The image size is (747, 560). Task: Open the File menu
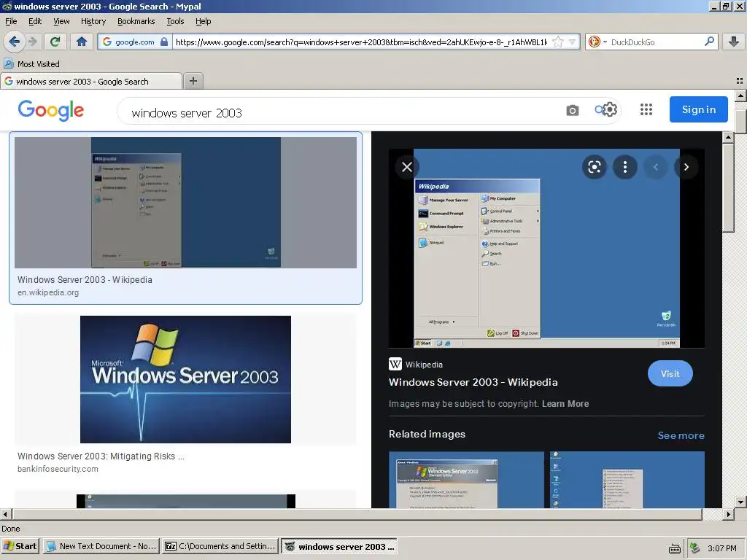coord(11,21)
